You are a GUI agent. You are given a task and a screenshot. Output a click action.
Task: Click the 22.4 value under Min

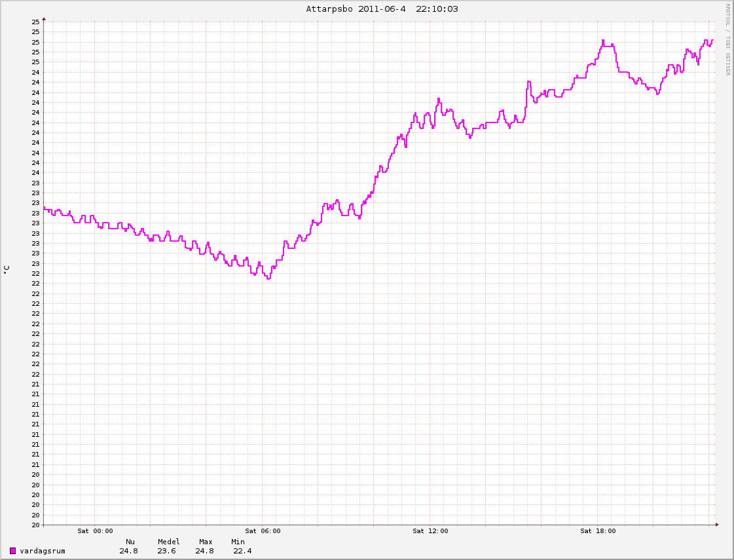pyautogui.click(x=242, y=551)
